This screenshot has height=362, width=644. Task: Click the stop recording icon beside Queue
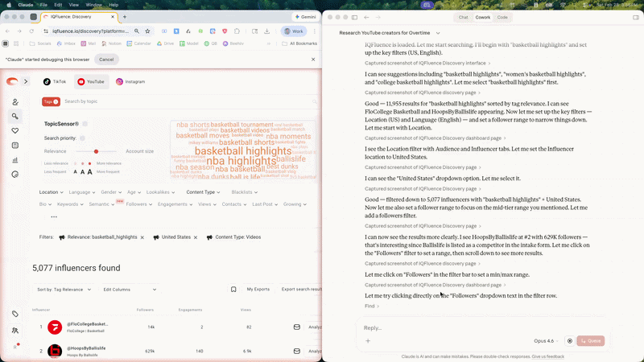click(570, 340)
